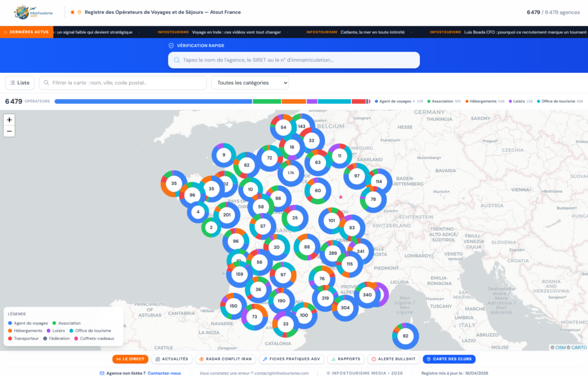Open the cluster marked 304
The image size is (588, 377).
(x=345, y=308)
